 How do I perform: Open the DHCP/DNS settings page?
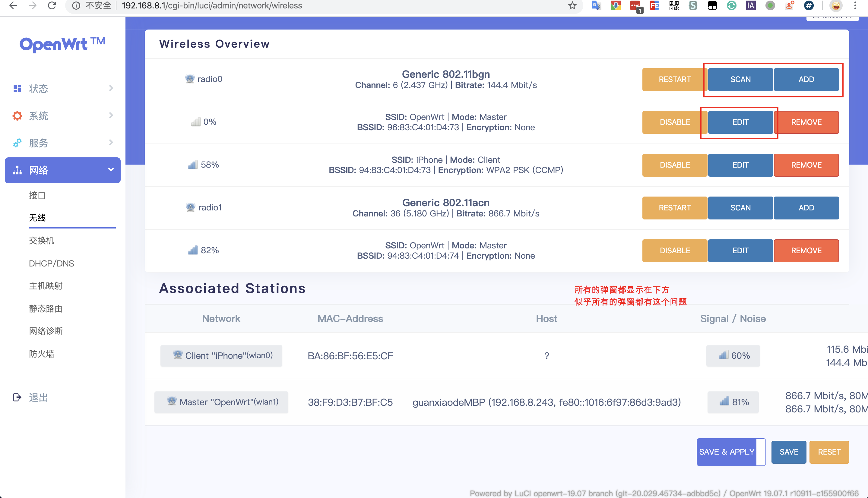tap(51, 263)
